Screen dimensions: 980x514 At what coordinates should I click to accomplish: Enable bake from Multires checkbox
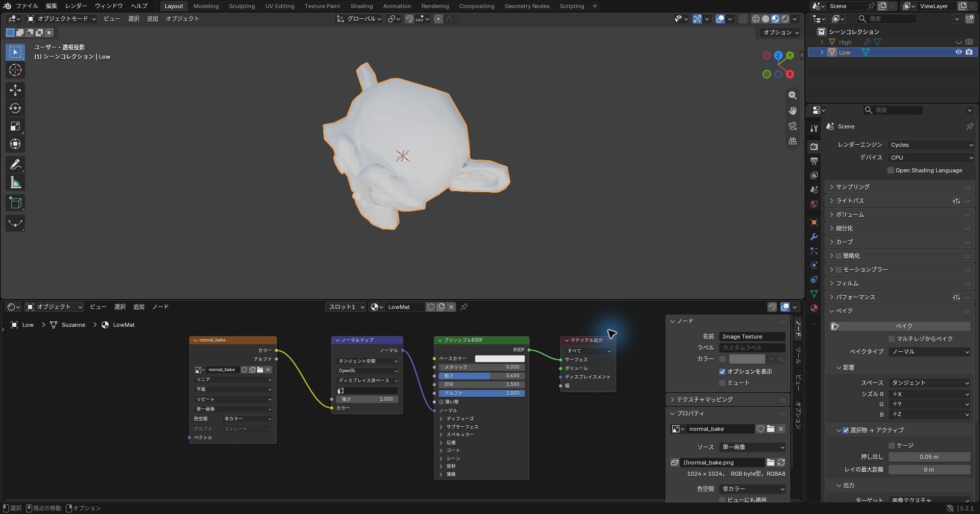pos(892,339)
